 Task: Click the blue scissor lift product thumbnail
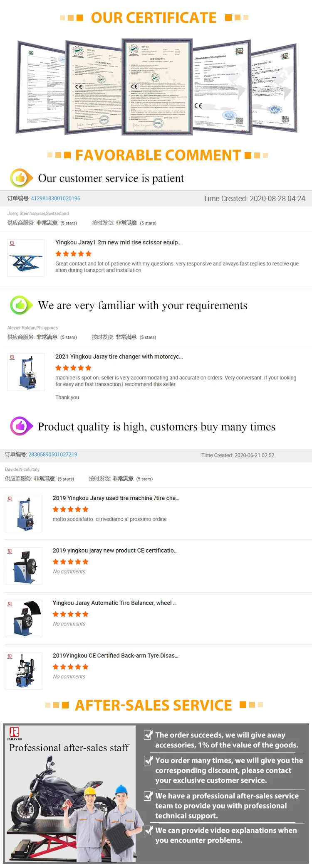26,258
